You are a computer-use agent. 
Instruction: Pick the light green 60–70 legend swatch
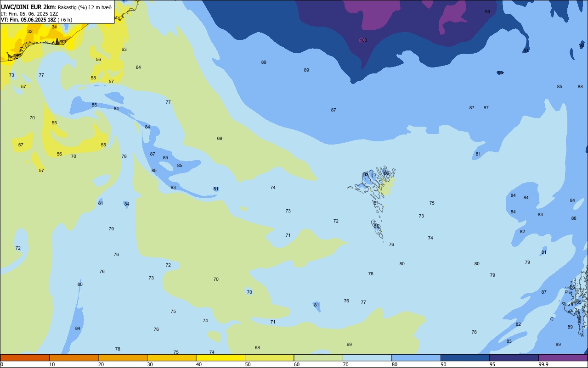point(318,357)
